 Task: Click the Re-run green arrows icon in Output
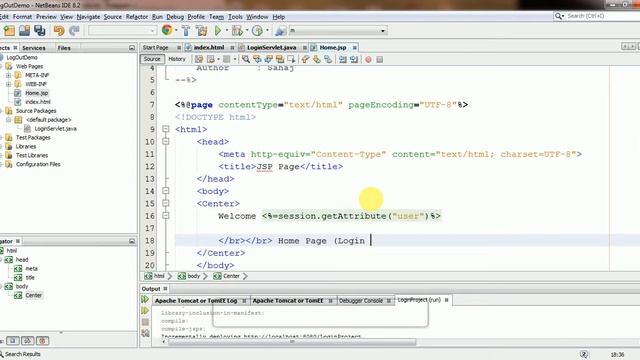click(145, 299)
